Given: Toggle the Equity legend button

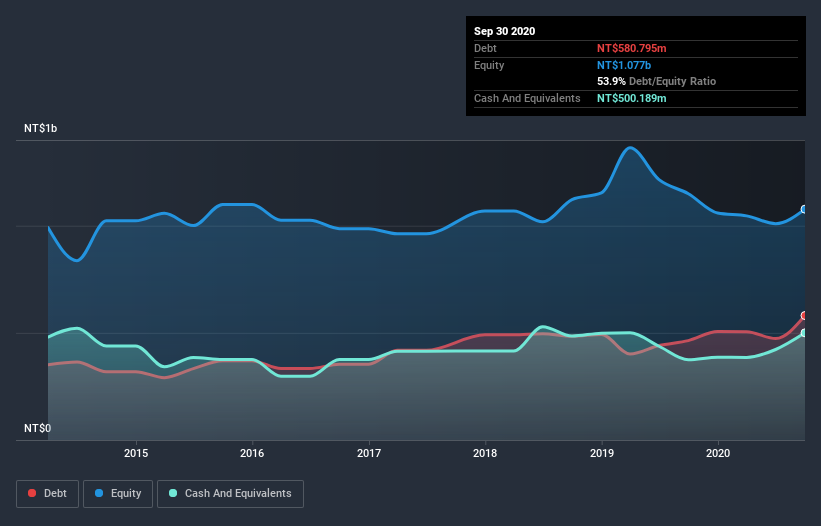Looking at the screenshot, I should click(x=118, y=494).
